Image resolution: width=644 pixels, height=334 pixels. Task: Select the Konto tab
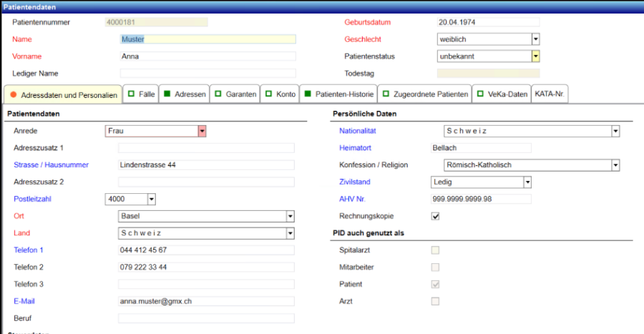point(280,94)
